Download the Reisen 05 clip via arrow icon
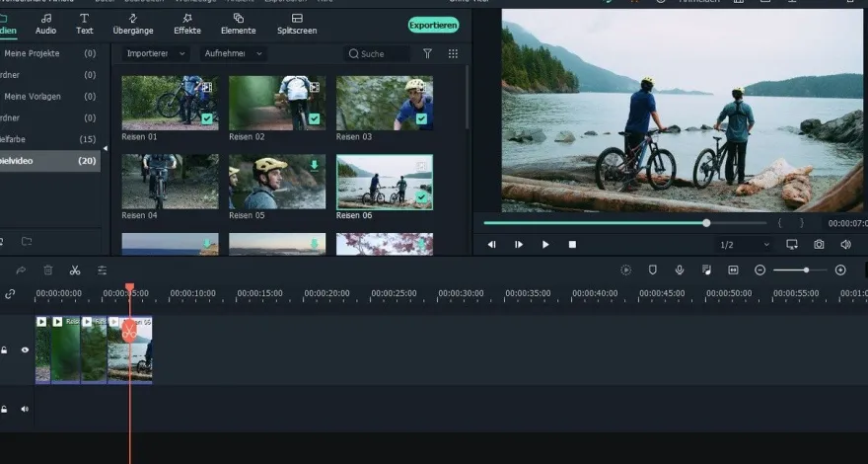Image resolution: width=868 pixels, height=464 pixels. tap(315, 165)
